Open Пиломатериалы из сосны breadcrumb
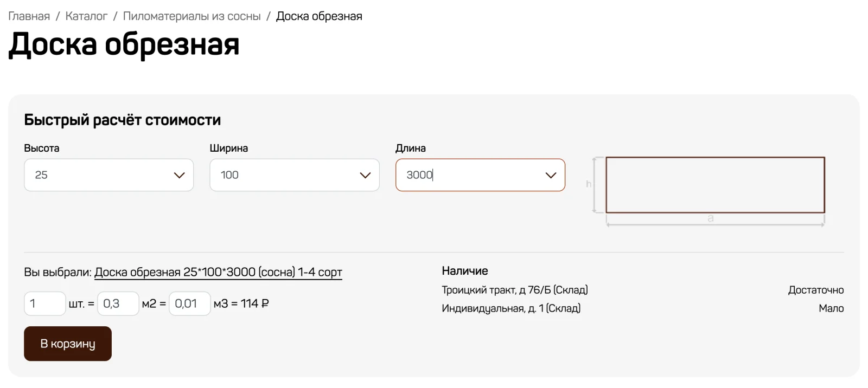This screenshot has height=388, width=868. tap(192, 16)
